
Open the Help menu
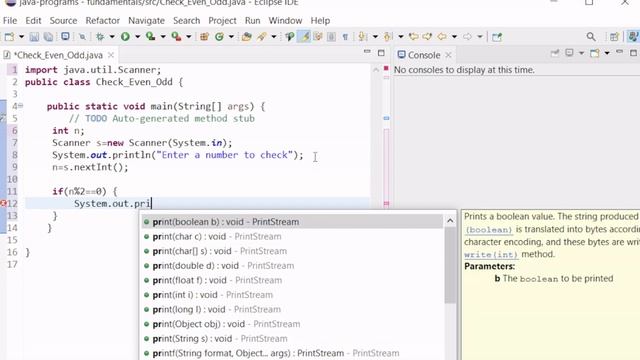320,20
